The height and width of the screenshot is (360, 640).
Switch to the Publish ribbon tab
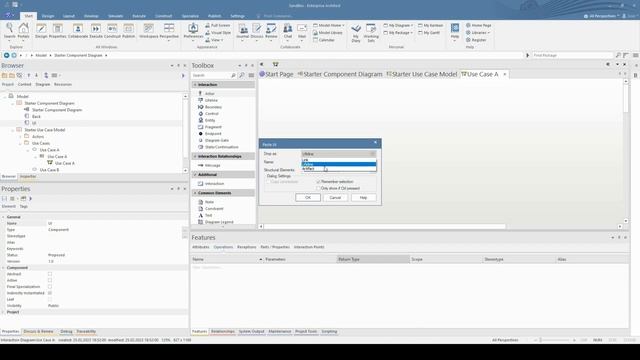(x=214, y=16)
